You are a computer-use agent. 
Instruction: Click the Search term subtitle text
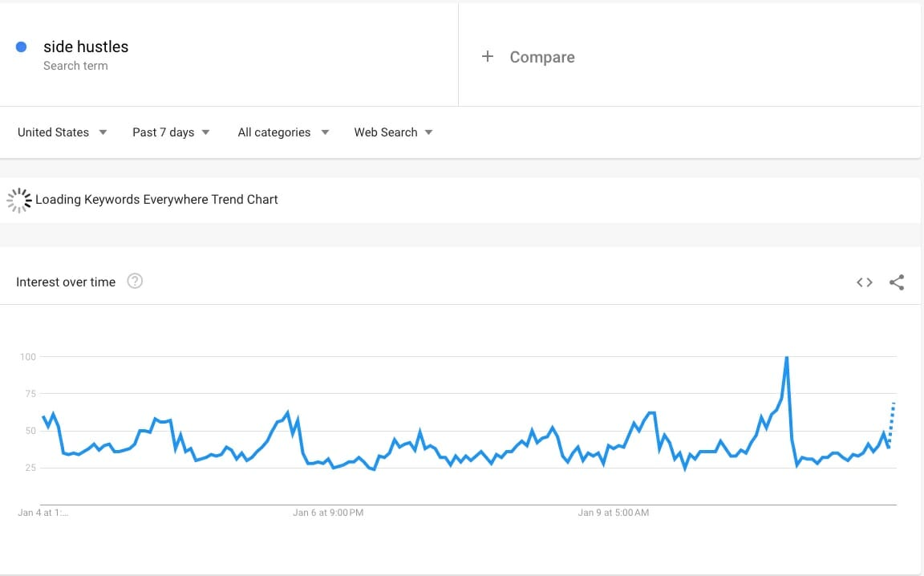coord(75,66)
